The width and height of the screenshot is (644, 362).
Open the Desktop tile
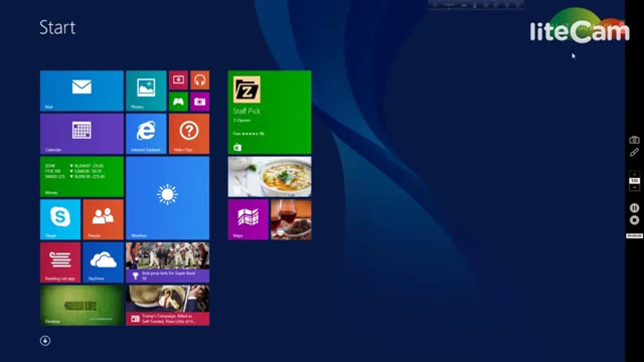82,305
